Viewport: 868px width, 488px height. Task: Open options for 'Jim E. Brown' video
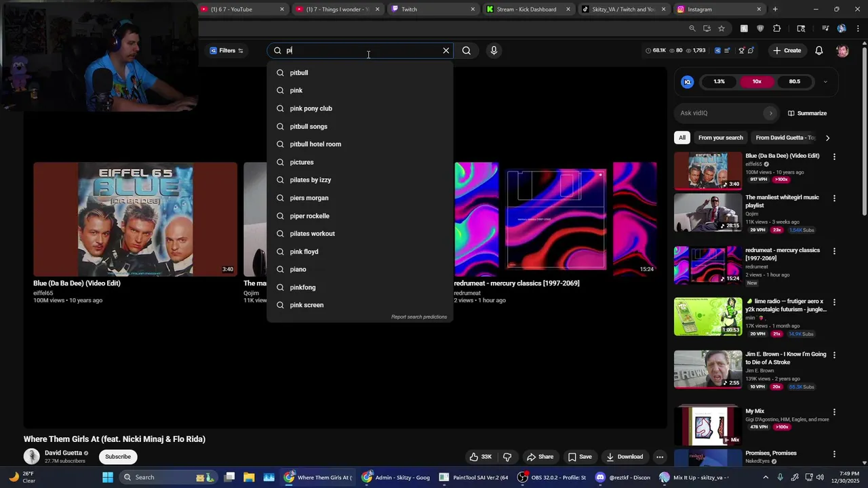(x=834, y=354)
